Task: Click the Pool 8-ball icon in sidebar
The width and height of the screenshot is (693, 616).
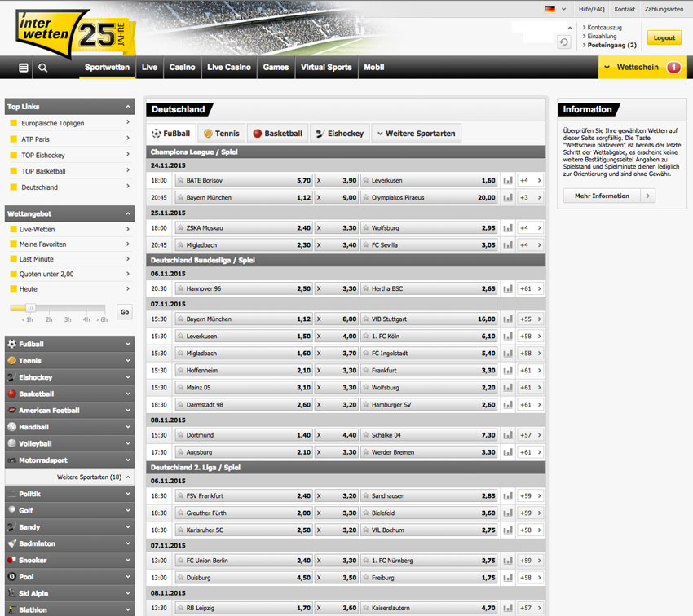Action: point(12,577)
